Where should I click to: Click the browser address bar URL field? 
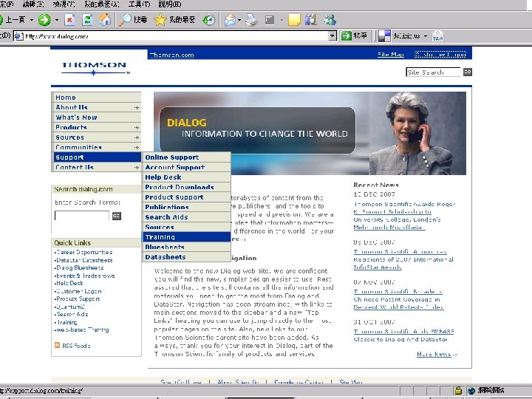[176, 36]
